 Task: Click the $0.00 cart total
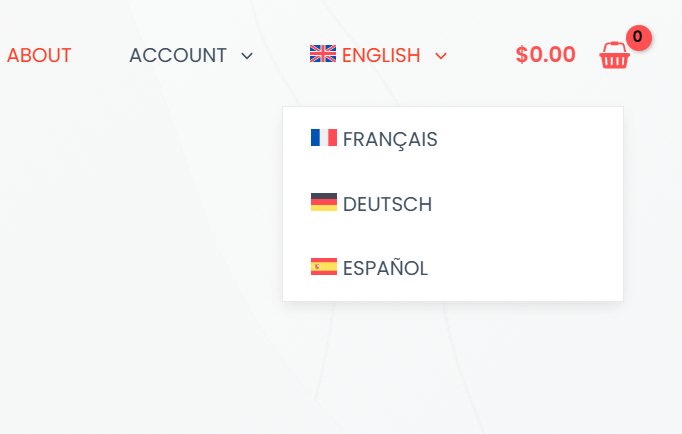(545, 54)
